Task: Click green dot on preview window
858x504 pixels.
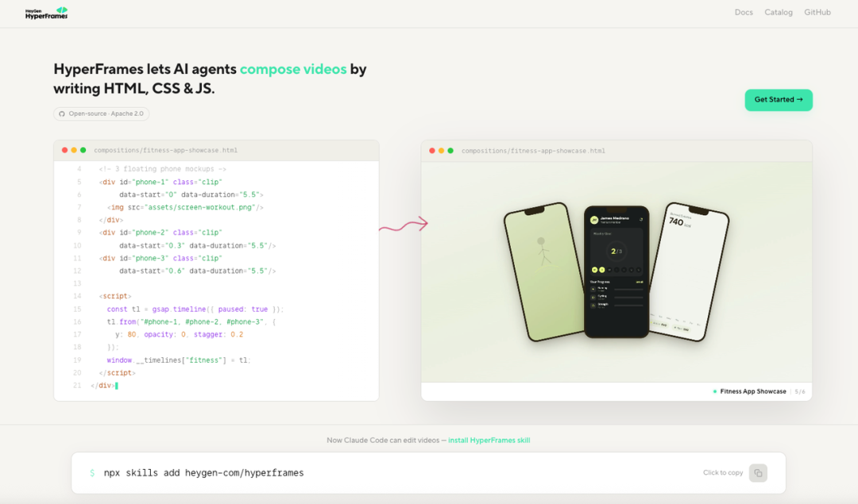Action: tap(450, 150)
